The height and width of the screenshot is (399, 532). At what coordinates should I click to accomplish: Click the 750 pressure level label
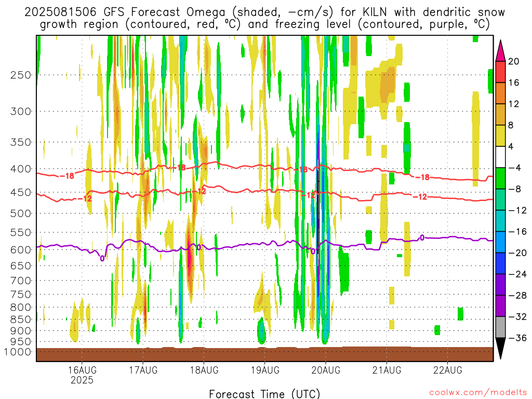point(21,295)
